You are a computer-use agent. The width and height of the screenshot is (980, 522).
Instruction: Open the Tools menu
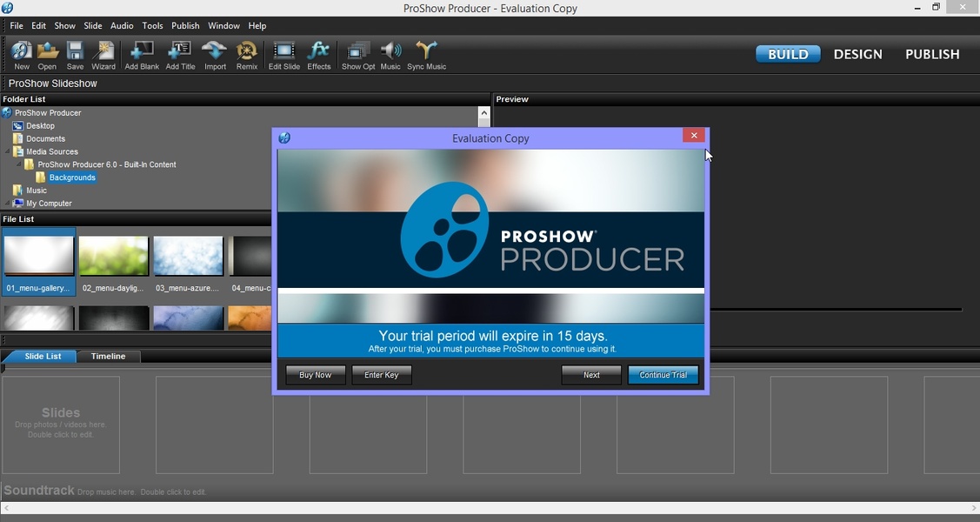(x=152, y=25)
